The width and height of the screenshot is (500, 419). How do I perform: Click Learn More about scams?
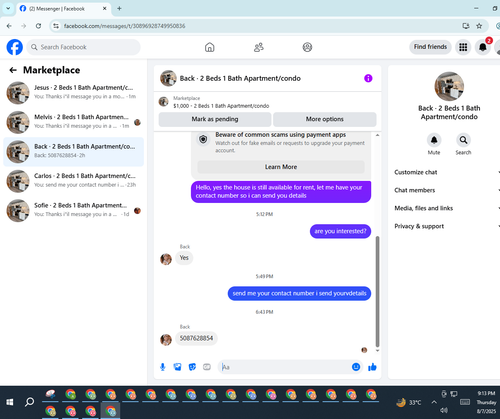281,167
